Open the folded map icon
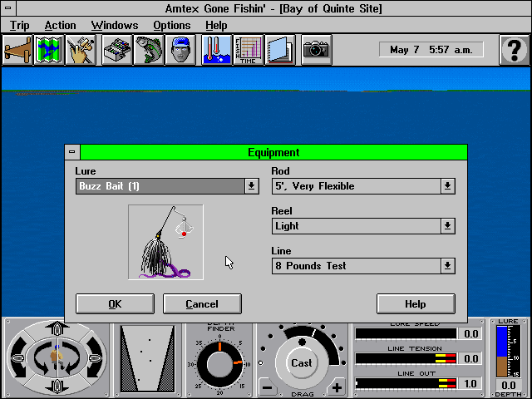Screen dimensions: 532x399 pyautogui.click(x=49, y=50)
